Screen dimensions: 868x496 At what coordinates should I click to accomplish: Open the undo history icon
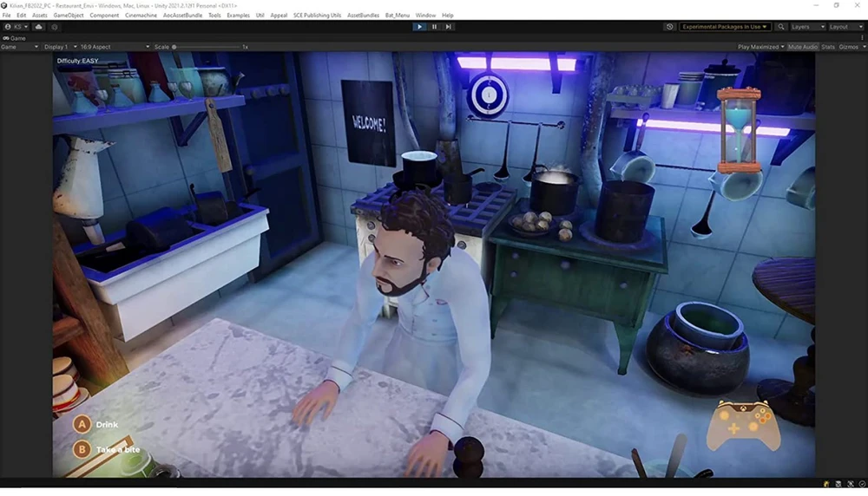(670, 27)
